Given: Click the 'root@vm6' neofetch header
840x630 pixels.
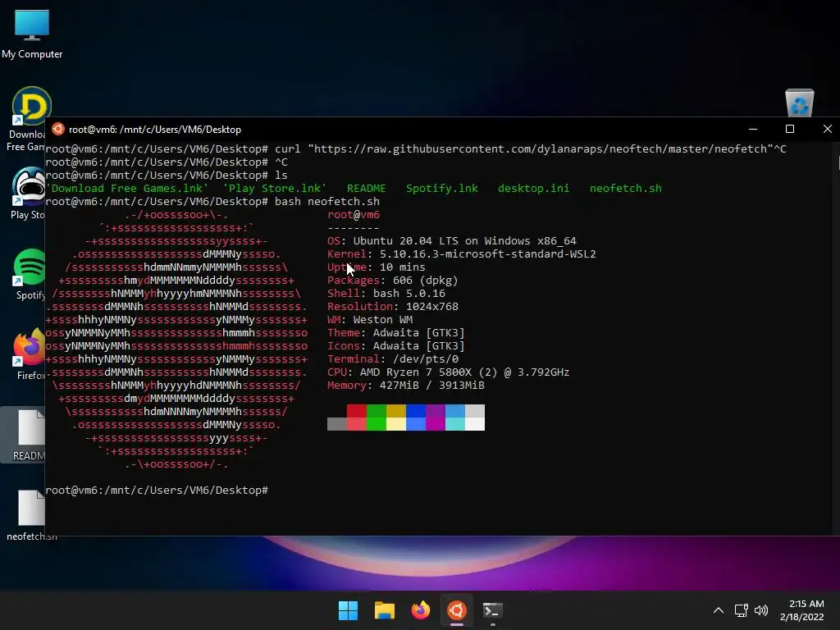Looking at the screenshot, I should tap(354, 215).
